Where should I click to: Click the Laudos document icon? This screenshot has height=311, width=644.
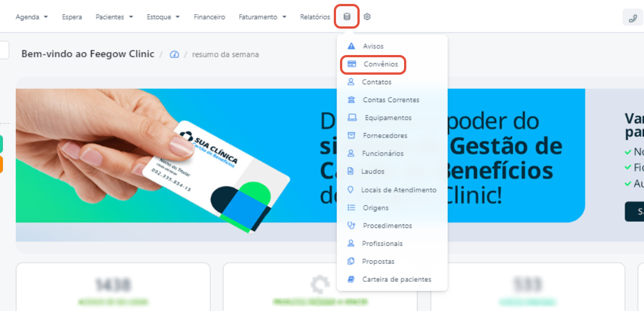(x=350, y=171)
